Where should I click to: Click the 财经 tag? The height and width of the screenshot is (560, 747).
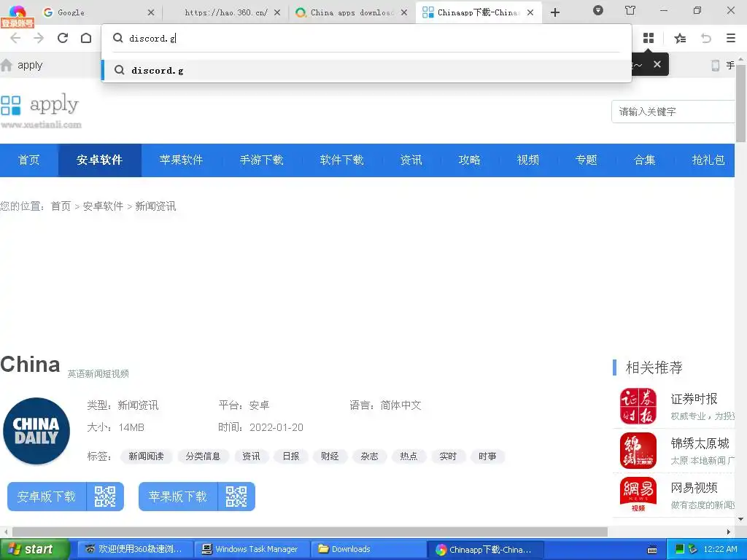click(x=330, y=456)
